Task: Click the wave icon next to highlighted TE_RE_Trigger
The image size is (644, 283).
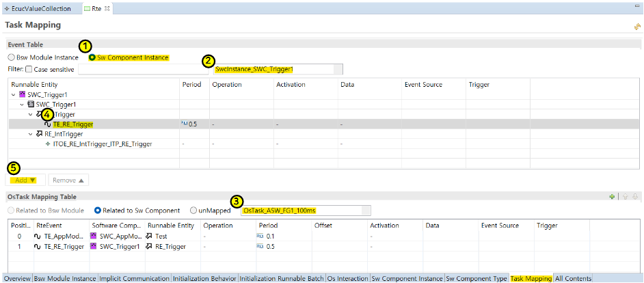Action: tap(48, 124)
